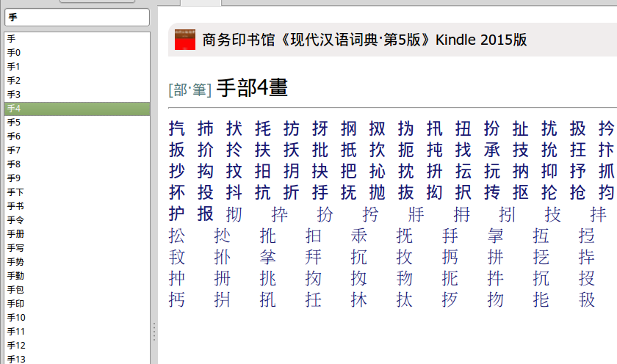Open 手册 in the word list
Screen dimensions: 617x364
77,234
